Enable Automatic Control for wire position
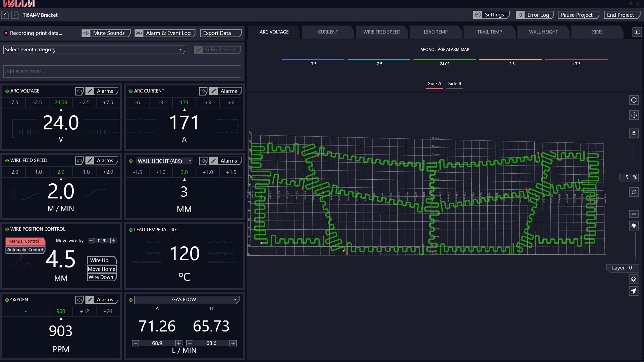The height and width of the screenshot is (362, 644). click(25, 250)
